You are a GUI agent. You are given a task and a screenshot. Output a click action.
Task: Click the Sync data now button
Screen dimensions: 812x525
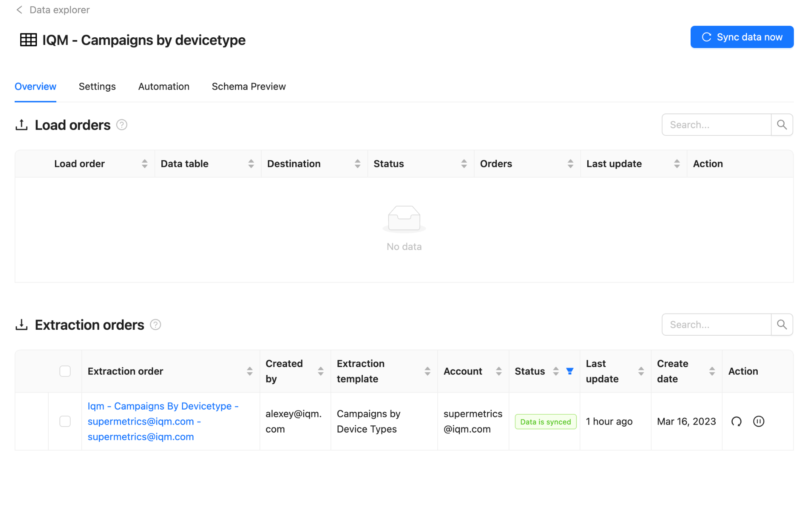pyautogui.click(x=742, y=37)
